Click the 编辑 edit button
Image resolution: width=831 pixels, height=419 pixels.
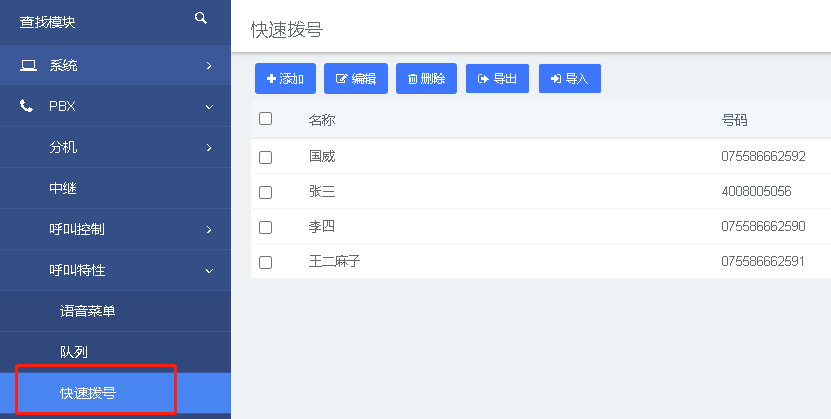click(356, 79)
